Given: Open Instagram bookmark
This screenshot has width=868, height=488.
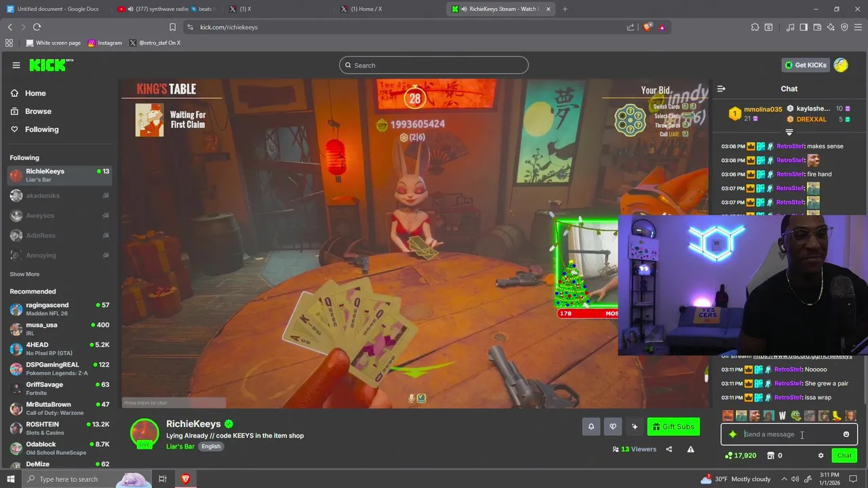Looking at the screenshot, I should 105,43.
